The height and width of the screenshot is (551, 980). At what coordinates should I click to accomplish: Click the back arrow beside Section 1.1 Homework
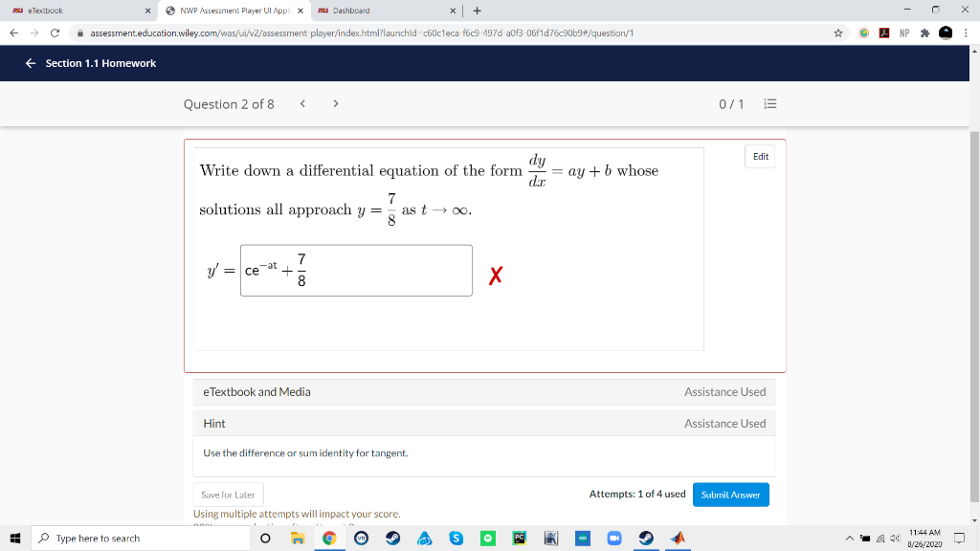coord(30,63)
